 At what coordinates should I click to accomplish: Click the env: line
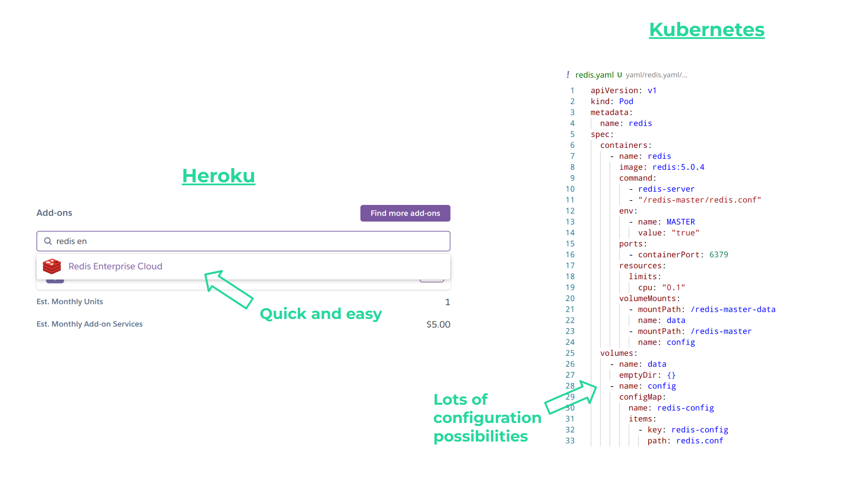coord(628,211)
